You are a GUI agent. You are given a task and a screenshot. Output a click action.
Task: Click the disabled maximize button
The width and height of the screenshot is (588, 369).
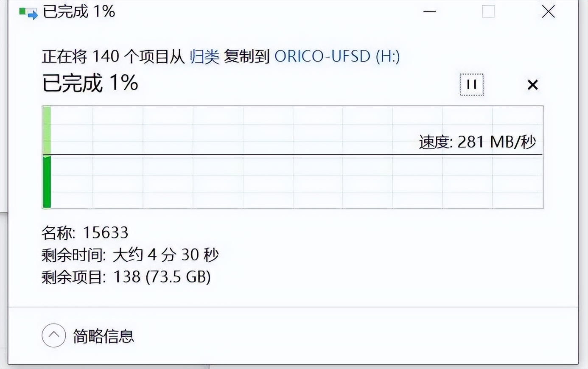(488, 11)
